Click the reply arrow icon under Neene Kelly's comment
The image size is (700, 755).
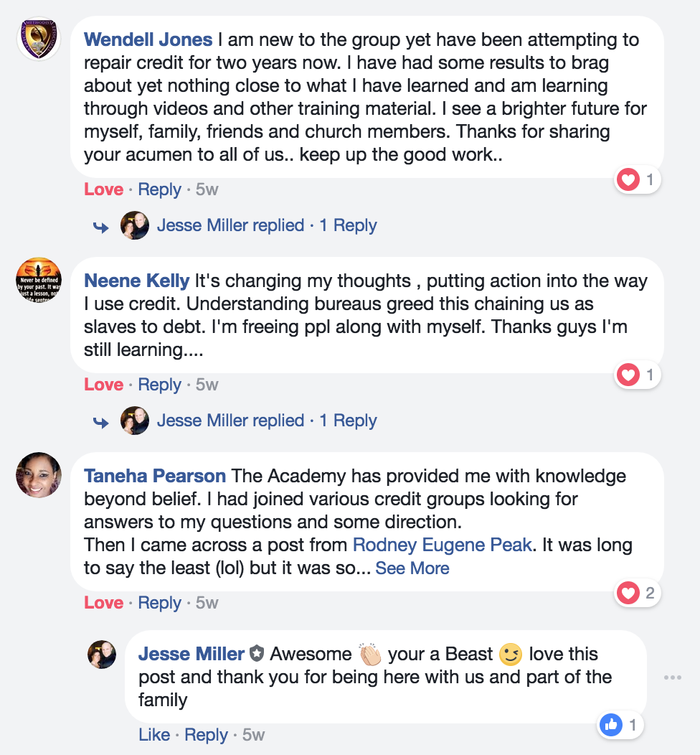tap(100, 422)
